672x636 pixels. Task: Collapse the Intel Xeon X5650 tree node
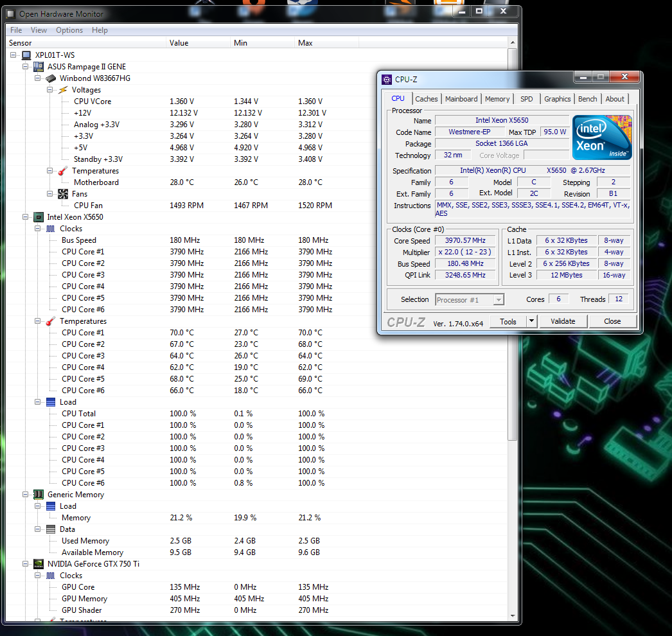click(x=25, y=217)
